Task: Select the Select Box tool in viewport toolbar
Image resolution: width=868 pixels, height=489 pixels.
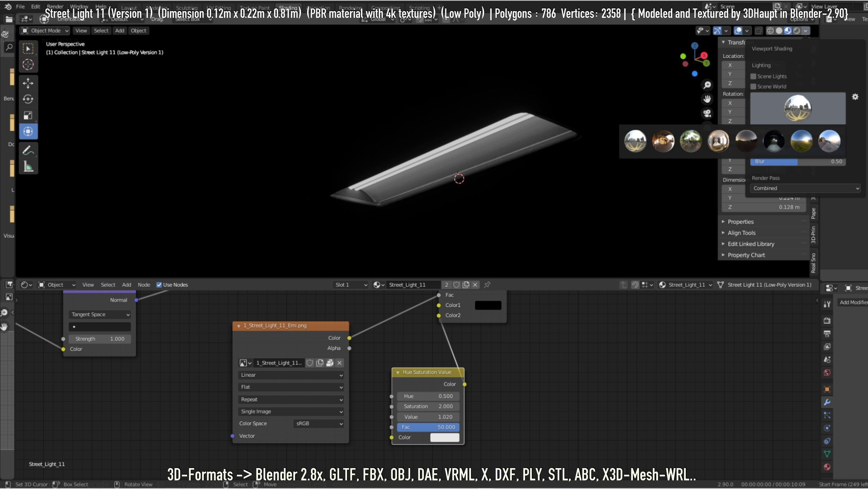Action: click(28, 49)
